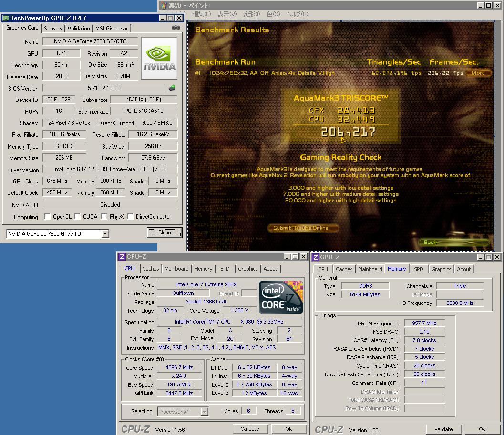
Task: Click the GPU-Z title bar app icon
Action: [x=5, y=18]
